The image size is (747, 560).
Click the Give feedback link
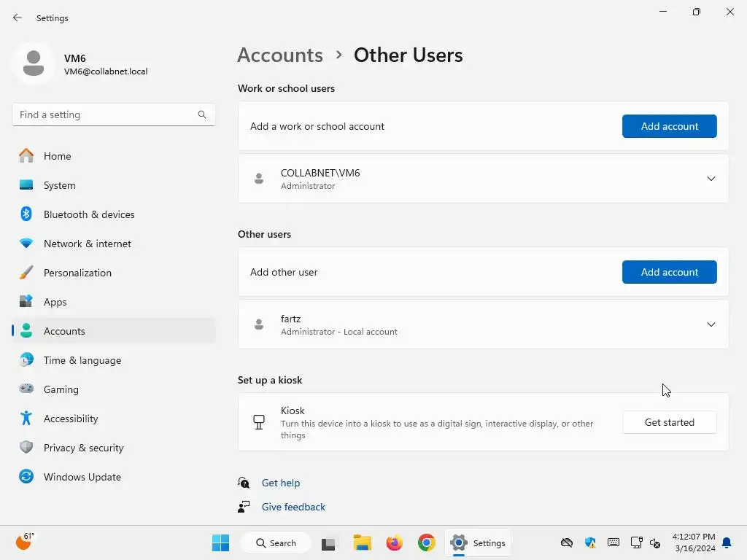(293, 507)
